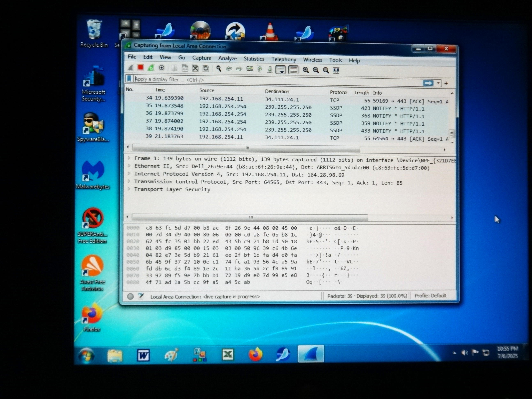This screenshot has height=399, width=532.
Task: Open the Help menu
Action: (354, 60)
